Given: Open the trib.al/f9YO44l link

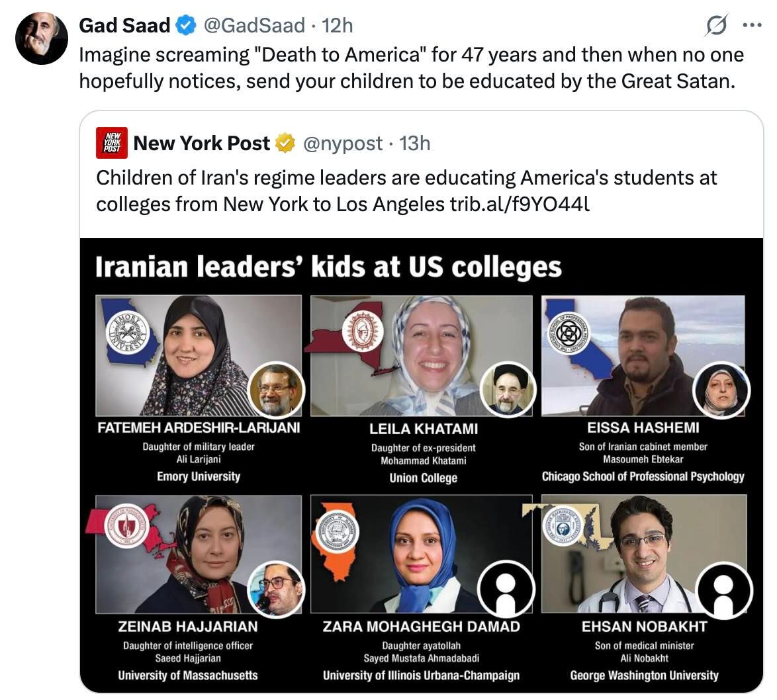Looking at the screenshot, I should coord(520,204).
